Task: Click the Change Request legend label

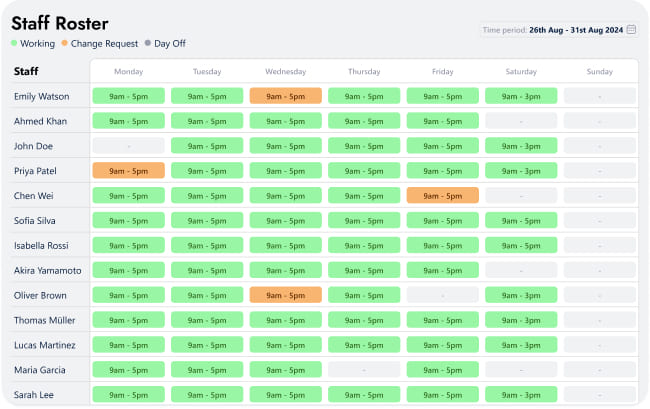Action: (104, 44)
